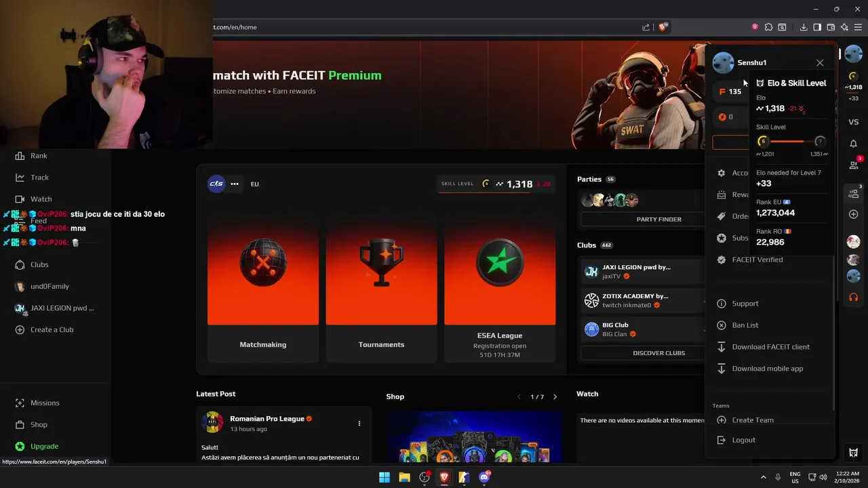
Task: Open browser extensions puzzle icon
Action: tap(768, 27)
